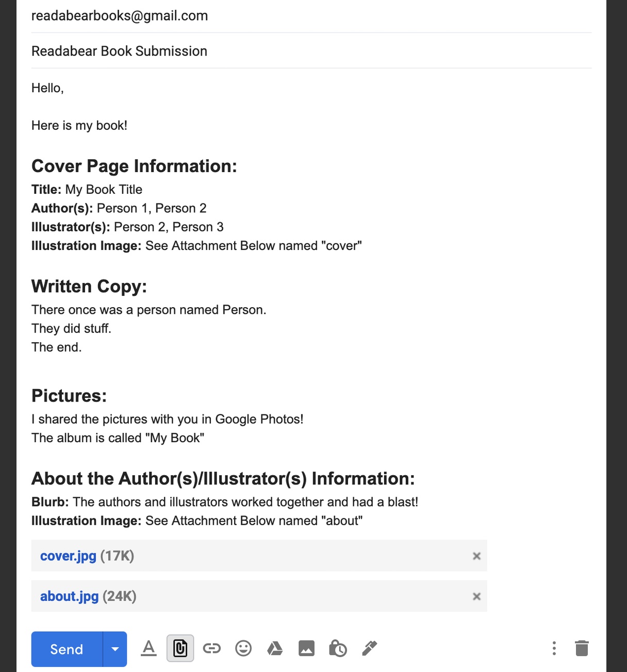Open the cover.jpg attachment link

(68, 556)
